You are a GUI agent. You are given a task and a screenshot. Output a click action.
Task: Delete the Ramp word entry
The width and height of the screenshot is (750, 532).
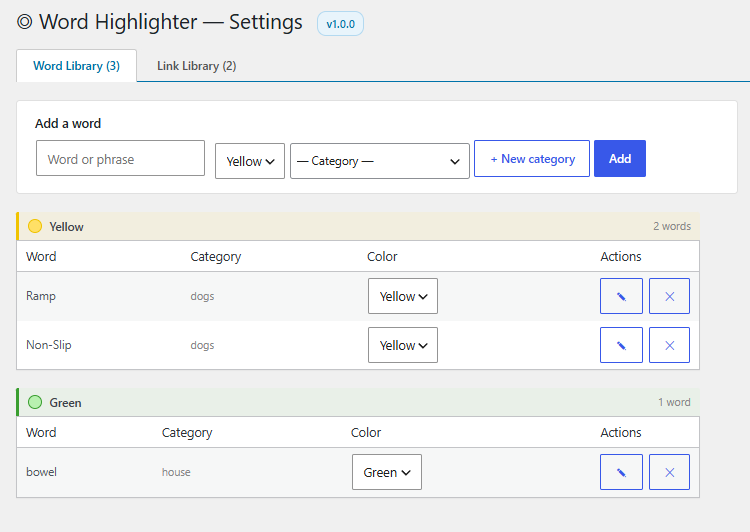click(x=669, y=296)
